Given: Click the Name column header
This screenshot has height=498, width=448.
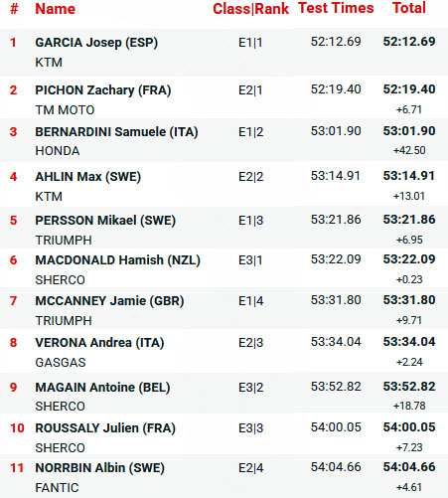Looking at the screenshot, I should point(56,9).
